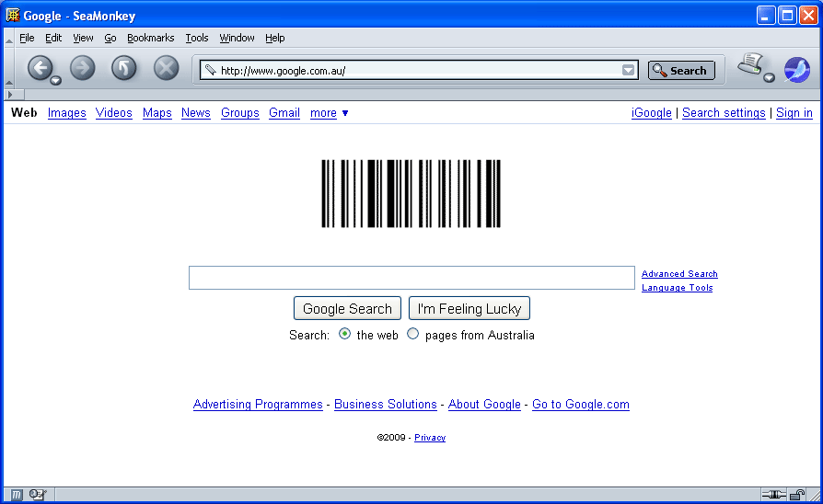
Task: Collapse the menu bar using its grippy
Action: tap(9, 38)
